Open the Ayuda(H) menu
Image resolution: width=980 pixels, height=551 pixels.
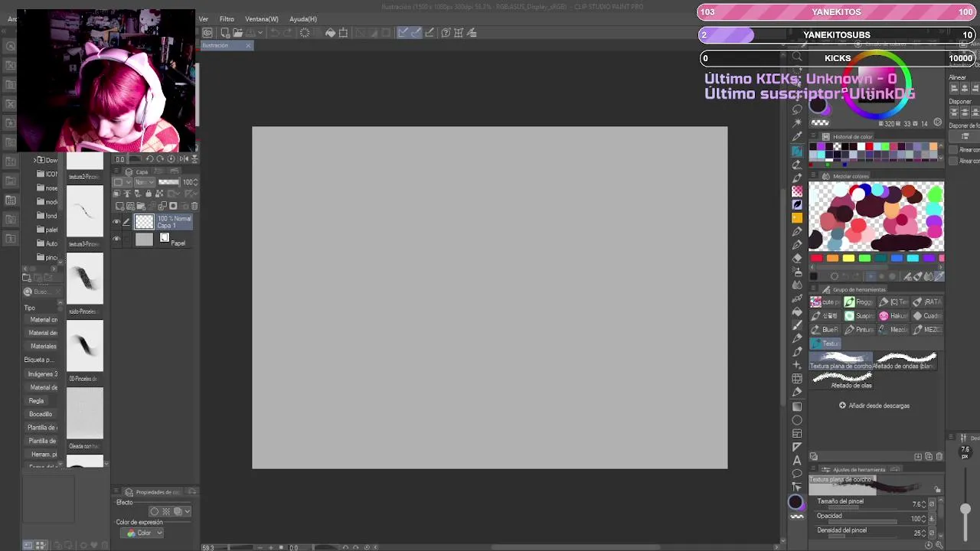(x=303, y=18)
